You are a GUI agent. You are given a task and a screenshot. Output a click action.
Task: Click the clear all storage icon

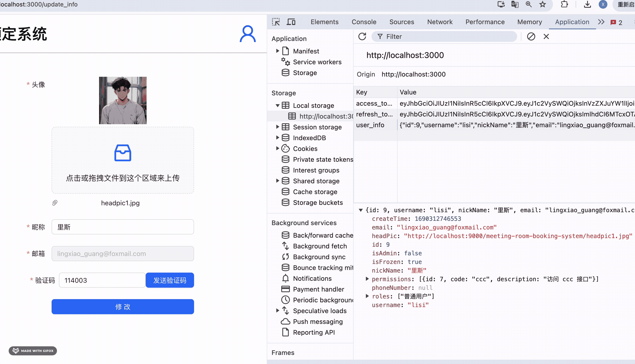click(x=531, y=36)
